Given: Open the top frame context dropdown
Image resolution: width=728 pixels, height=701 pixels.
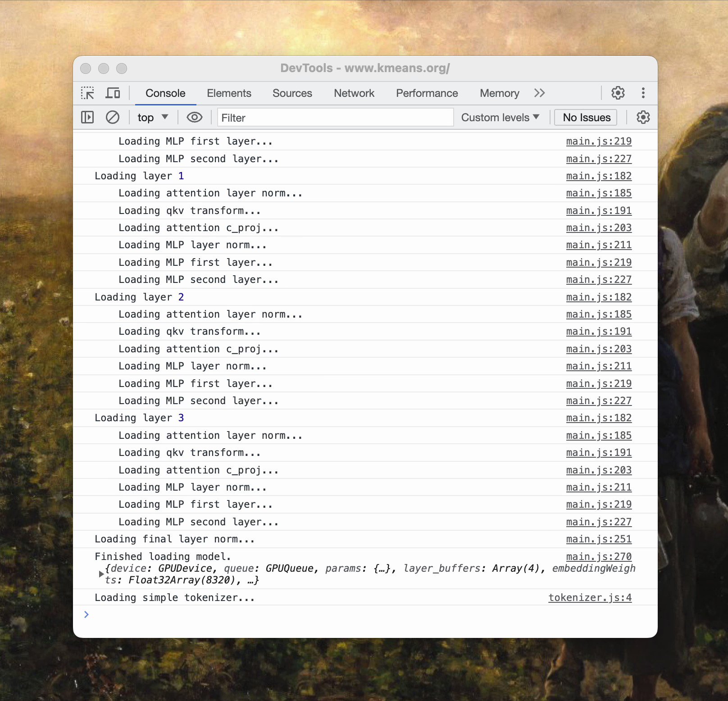Looking at the screenshot, I should coord(152,117).
